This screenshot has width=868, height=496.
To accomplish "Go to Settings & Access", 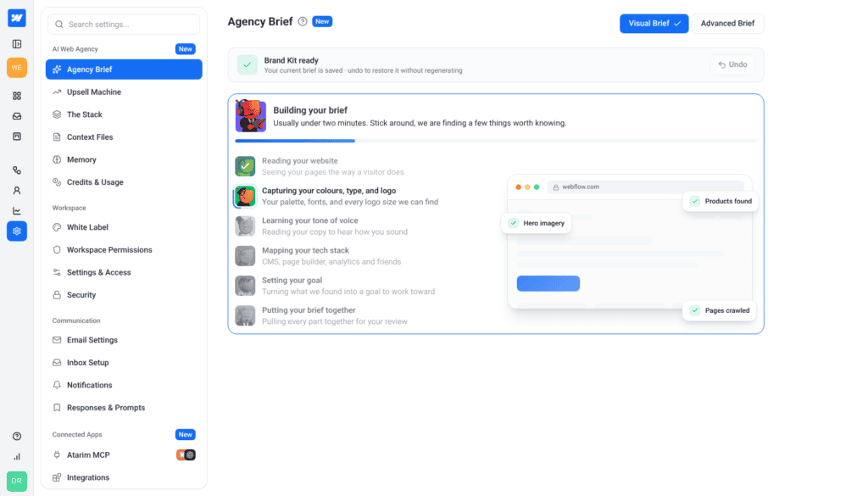I will [124, 272].
